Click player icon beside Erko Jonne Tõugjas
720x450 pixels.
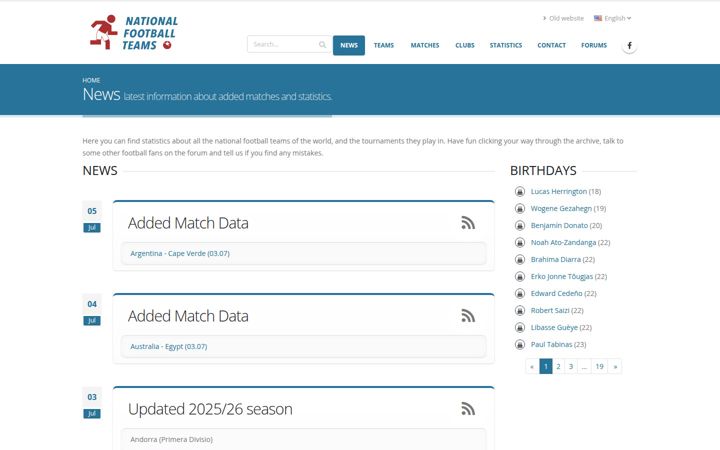coord(520,276)
